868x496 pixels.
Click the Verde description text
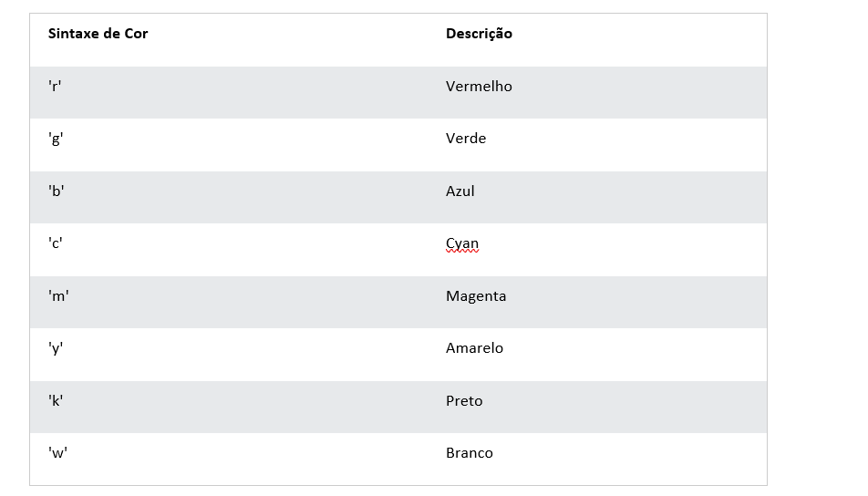[466, 139]
